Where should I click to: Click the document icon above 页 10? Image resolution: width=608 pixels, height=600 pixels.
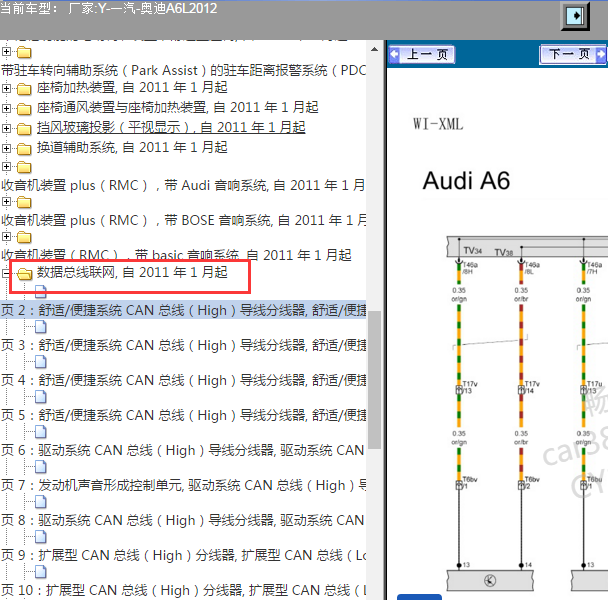(41, 572)
